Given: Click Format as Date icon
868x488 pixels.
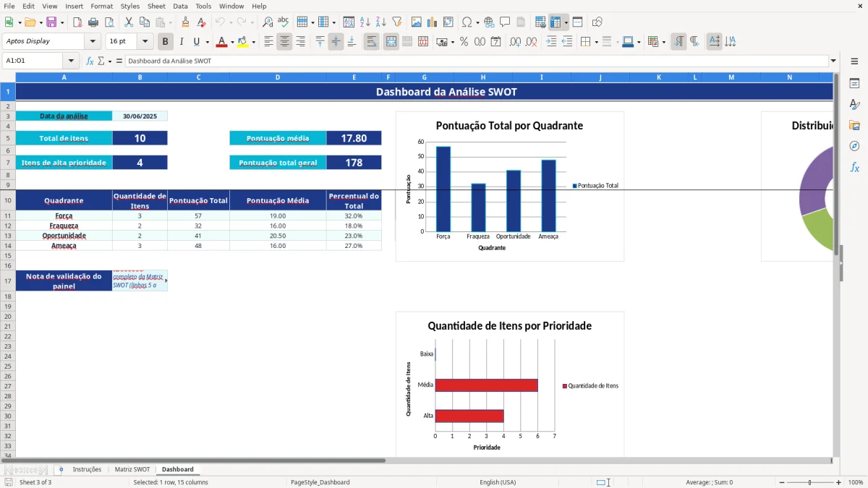Looking at the screenshot, I should click(495, 42).
